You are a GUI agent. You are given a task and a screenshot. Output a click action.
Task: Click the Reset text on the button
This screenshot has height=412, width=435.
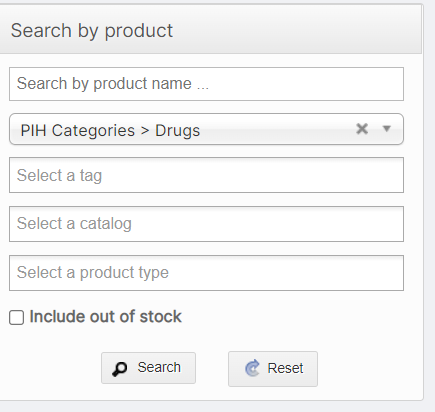coord(285,368)
